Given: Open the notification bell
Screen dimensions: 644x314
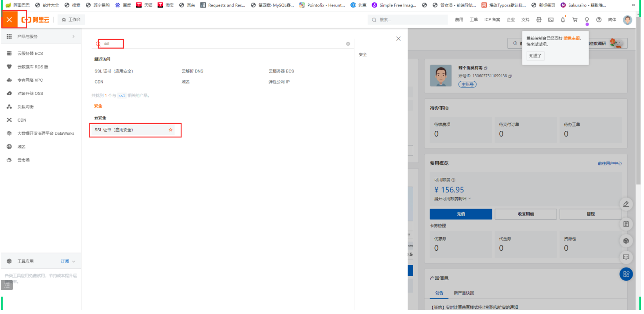Looking at the screenshot, I should [563, 20].
